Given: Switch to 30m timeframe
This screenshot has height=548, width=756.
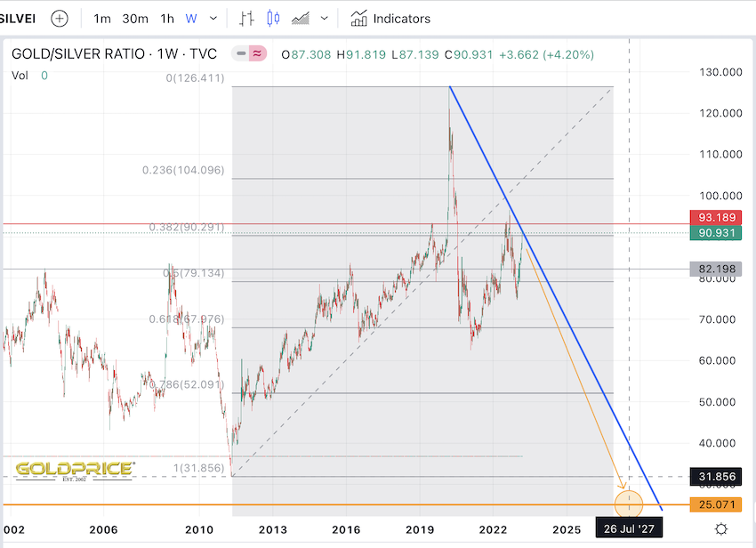Looking at the screenshot, I should click(x=135, y=18).
